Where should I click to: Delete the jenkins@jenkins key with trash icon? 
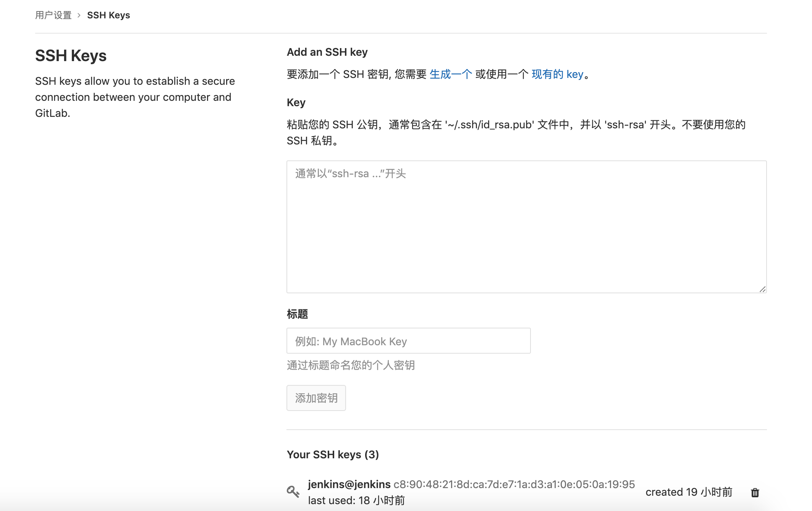(755, 493)
